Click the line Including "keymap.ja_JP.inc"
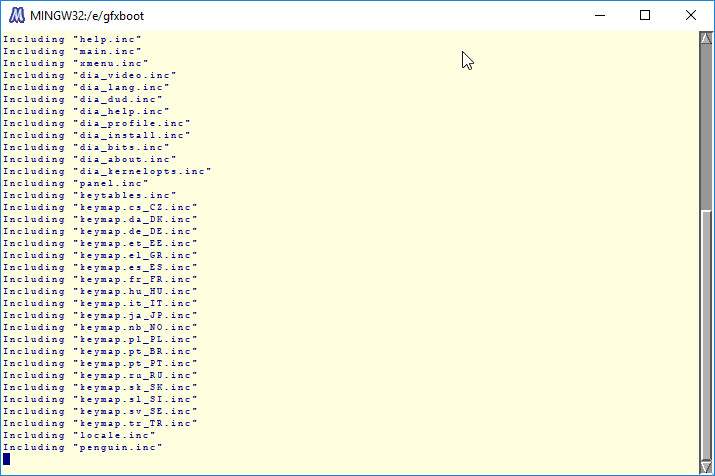The width and height of the screenshot is (715, 476). [x=100, y=316]
